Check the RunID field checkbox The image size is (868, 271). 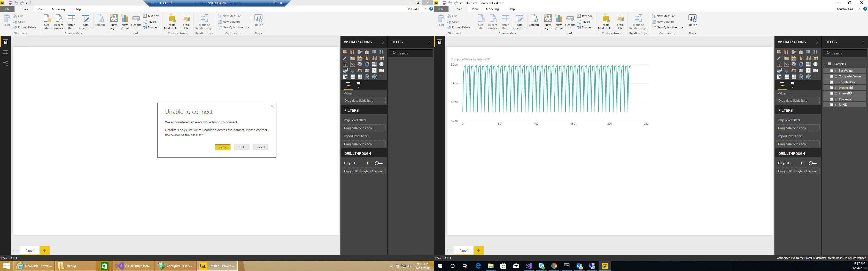[x=832, y=105]
